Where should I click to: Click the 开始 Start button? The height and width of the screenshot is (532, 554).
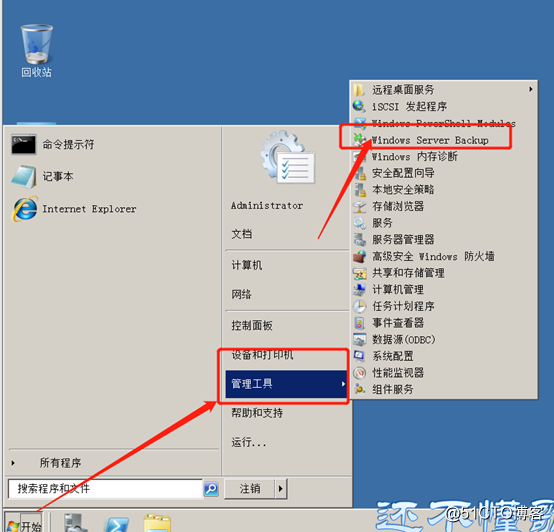[x=24, y=522]
